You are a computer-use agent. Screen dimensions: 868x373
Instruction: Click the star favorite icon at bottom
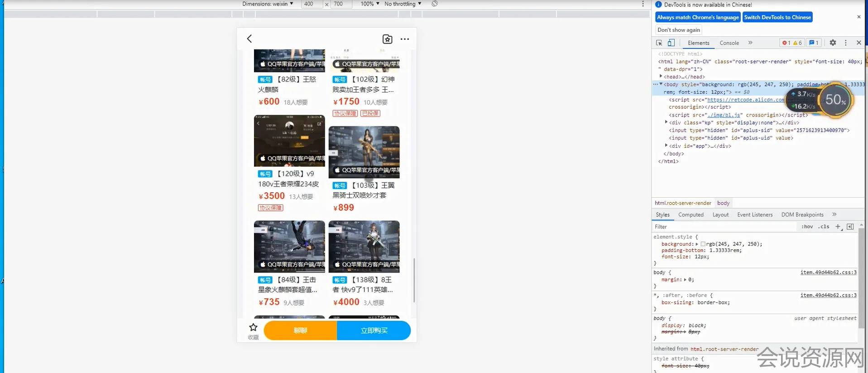tap(253, 328)
